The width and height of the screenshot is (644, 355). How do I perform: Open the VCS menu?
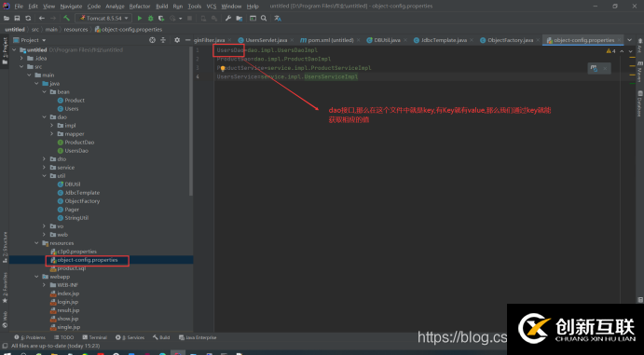point(212,7)
